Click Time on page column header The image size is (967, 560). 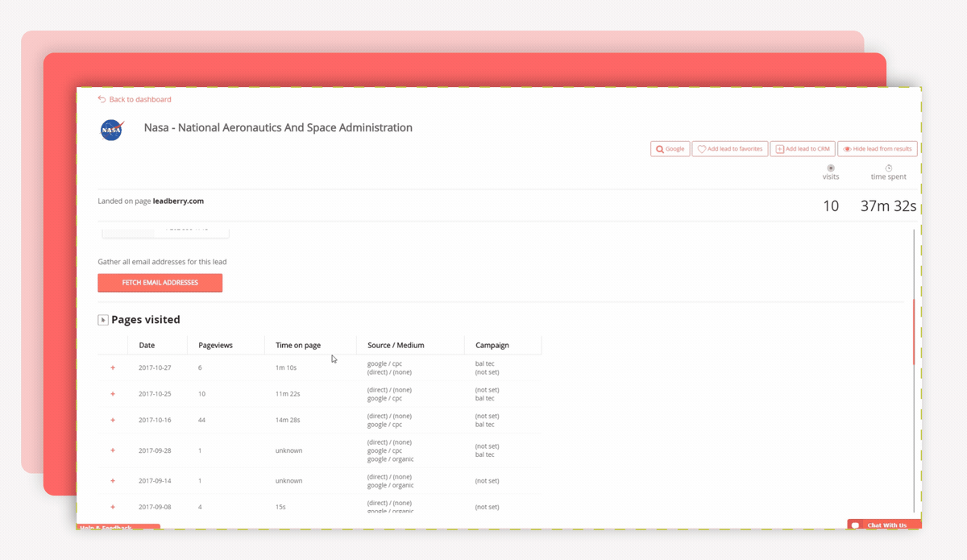point(298,345)
